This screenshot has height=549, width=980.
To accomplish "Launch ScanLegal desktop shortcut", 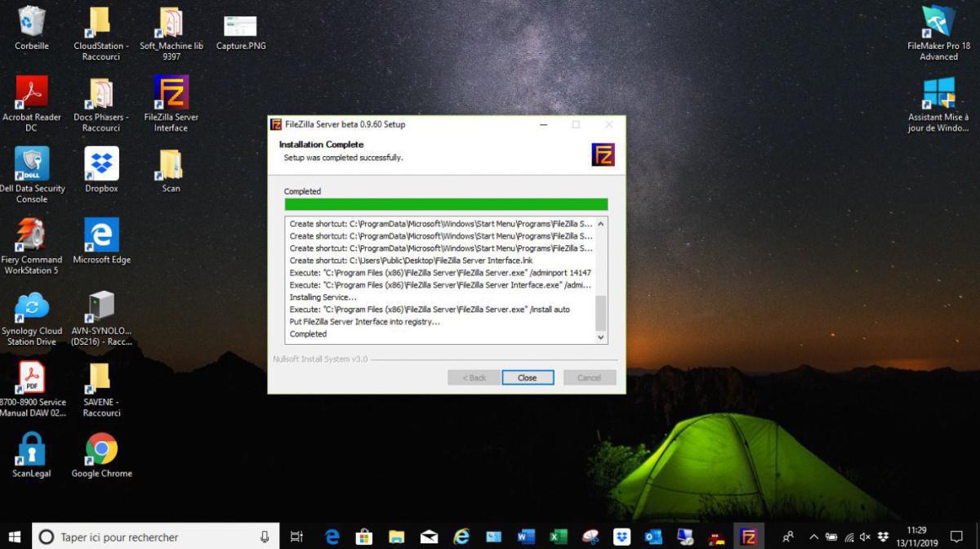I will (x=31, y=454).
